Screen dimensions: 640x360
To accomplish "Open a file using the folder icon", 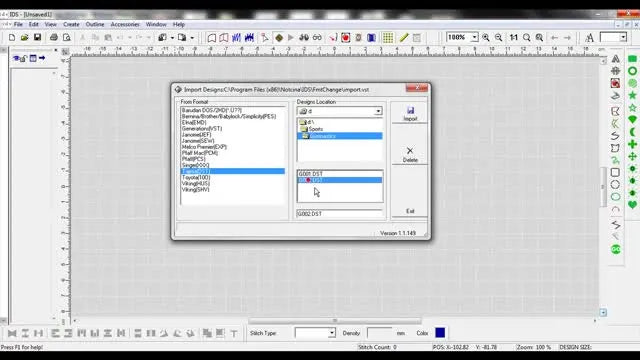I will pos(24,38).
